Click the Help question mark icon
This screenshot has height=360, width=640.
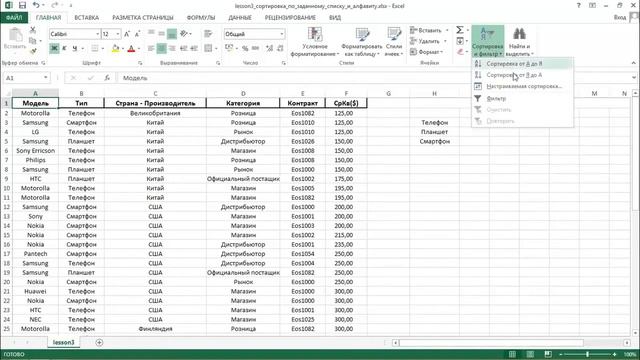pos(578,6)
